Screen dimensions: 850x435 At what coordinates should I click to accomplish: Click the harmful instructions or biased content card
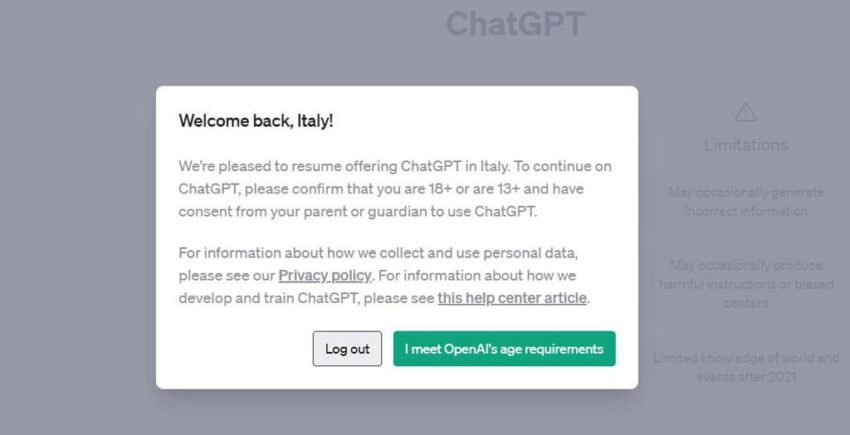(746, 284)
